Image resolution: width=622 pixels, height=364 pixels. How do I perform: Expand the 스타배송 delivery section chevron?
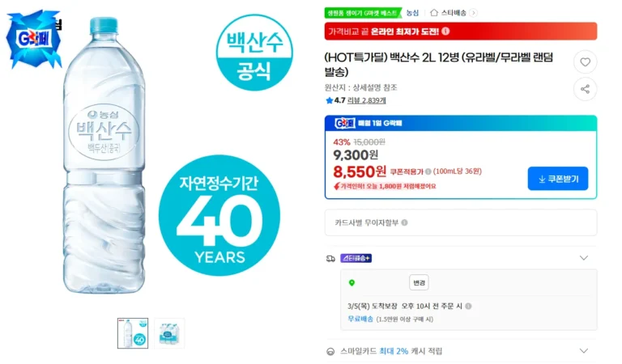(x=583, y=258)
